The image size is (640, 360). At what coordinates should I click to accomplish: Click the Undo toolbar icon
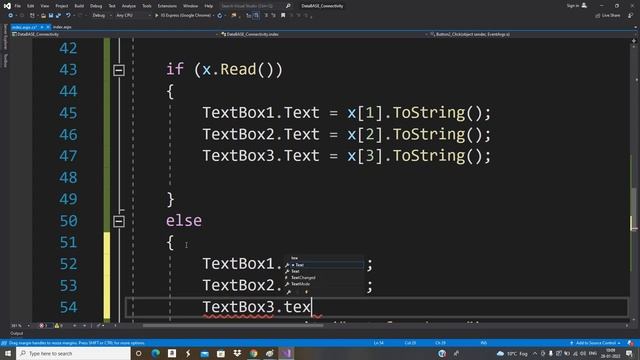pyautogui.click(x=68, y=16)
